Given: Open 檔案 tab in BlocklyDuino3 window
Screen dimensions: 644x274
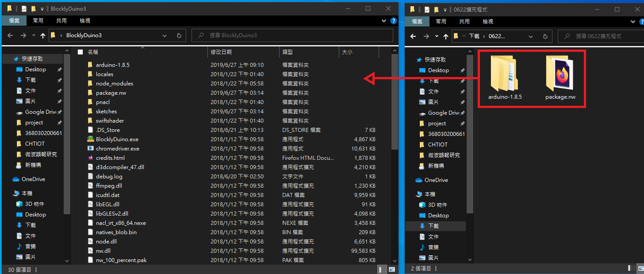Looking at the screenshot, I should pos(14,21).
